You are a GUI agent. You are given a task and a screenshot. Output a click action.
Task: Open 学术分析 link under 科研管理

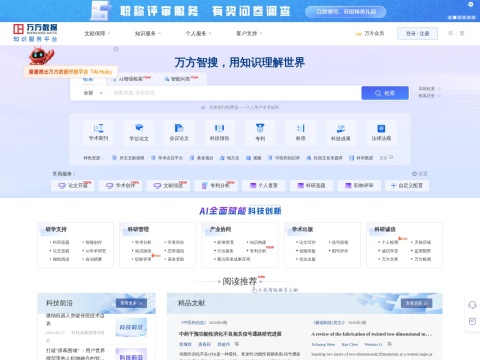pyautogui.click(x=143, y=242)
